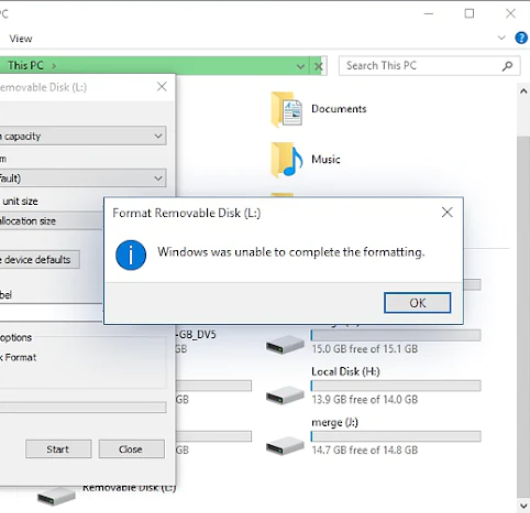Click the usage bar above 15.0 GB free
The image size is (530, 513).
pos(396,335)
